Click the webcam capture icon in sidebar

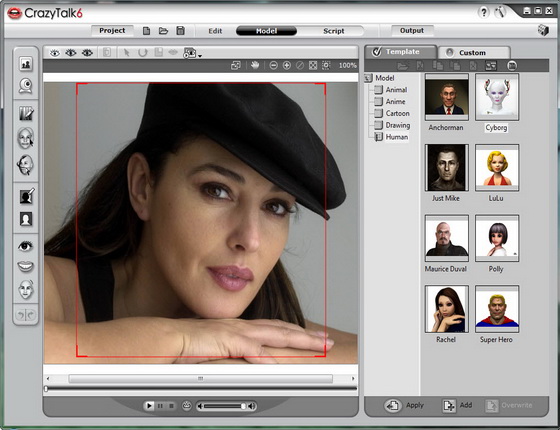pos(25,86)
